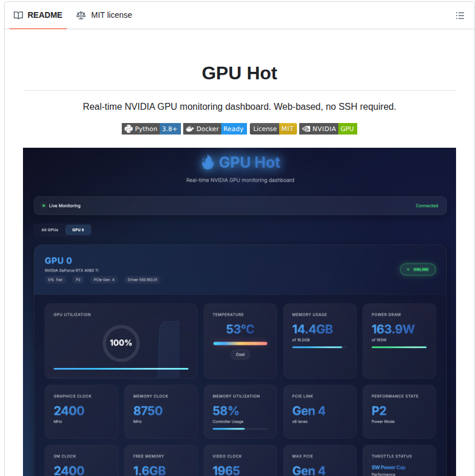This screenshot has width=475, height=476.
Task: Click the Python logo on the 3.8+ badge
Action: (x=128, y=129)
